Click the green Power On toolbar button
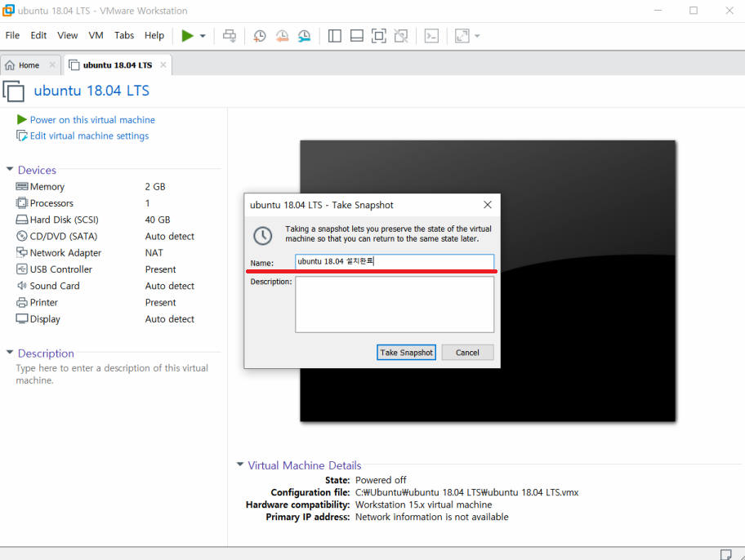The height and width of the screenshot is (560, 745). point(188,36)
